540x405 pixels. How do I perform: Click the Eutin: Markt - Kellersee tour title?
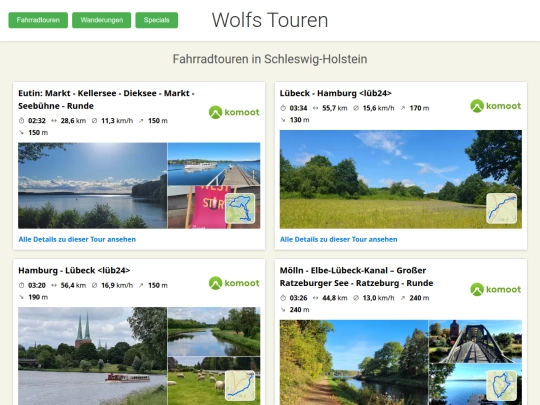pos(106,100)
